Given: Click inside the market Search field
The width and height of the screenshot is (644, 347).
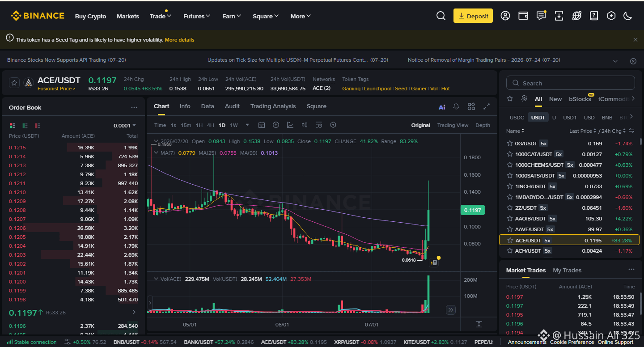Looking at the screenshot, I should [x=571, y=83].
